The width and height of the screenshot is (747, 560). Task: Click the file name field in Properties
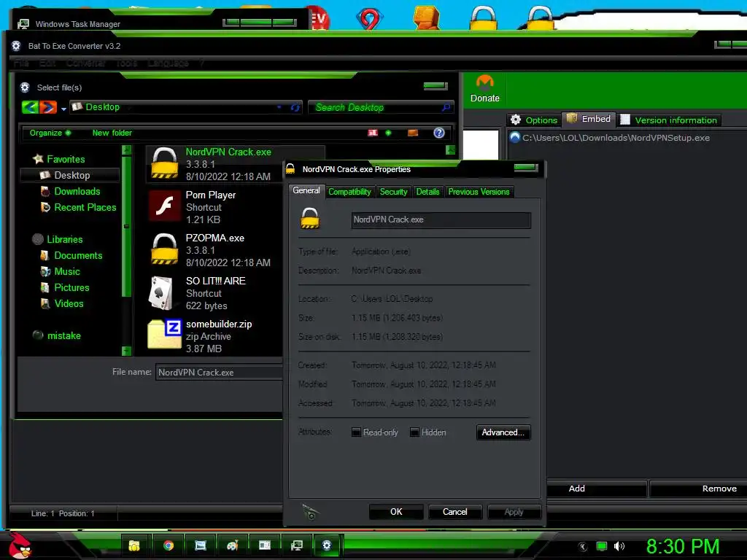pos(441,220)
